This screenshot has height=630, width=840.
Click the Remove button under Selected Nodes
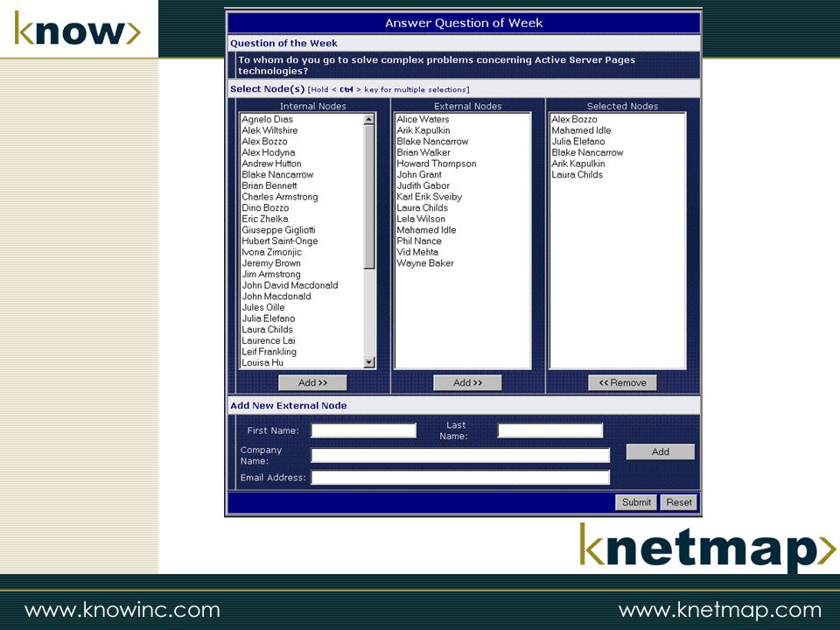(x=622, y=382)
